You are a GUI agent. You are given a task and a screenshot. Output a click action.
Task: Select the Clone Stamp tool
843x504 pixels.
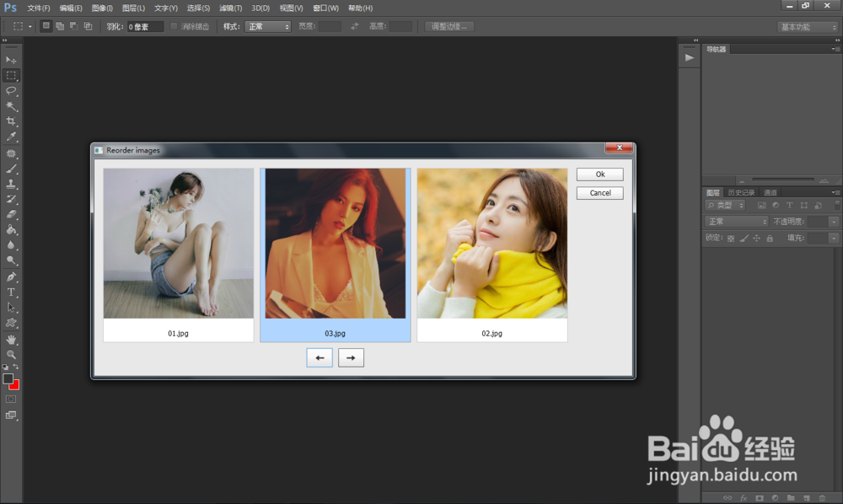(x=11, y=184)
